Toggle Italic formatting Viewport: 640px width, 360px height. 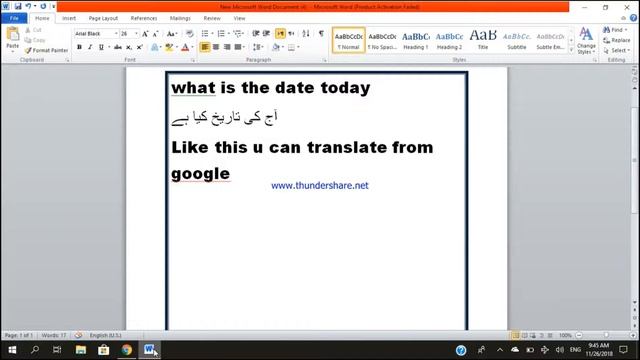pos(90,47)
